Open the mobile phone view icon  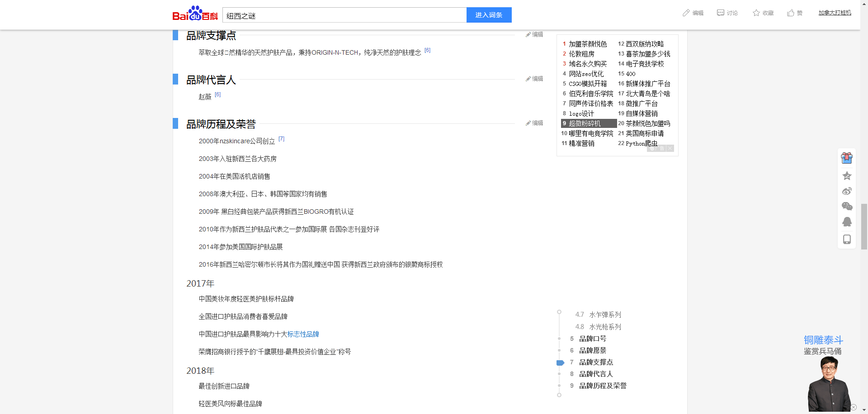847,239
